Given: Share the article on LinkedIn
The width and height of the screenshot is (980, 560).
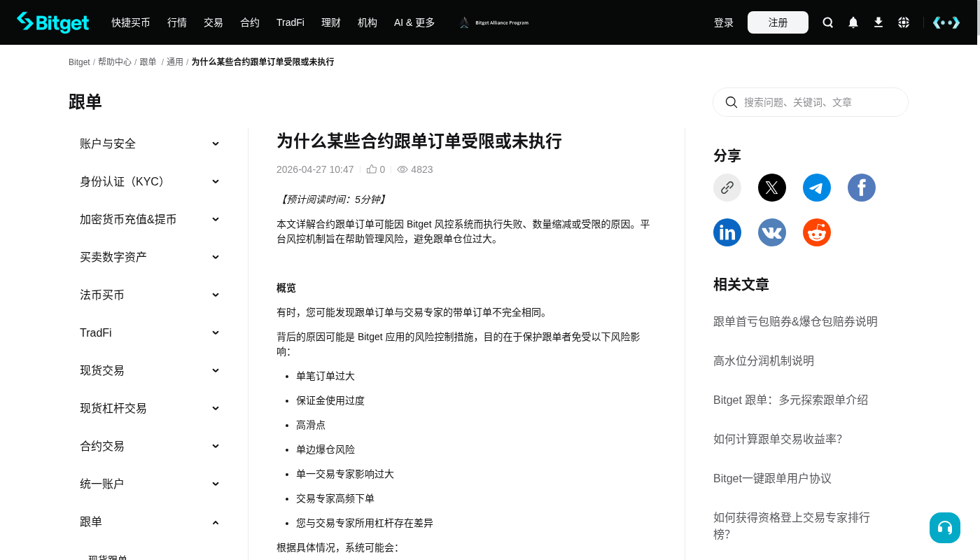Looking at the screenshot, I should pyautogui.click(x=727, y=232).
